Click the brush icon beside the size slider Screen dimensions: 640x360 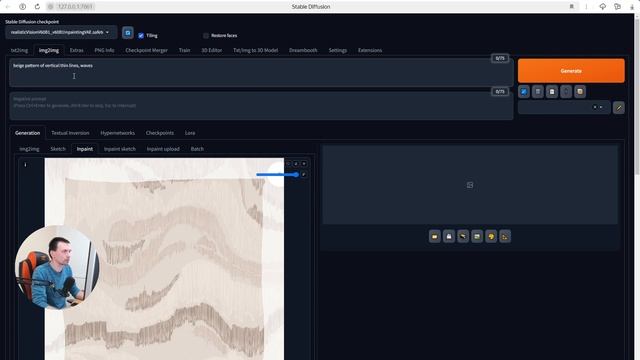304,175
